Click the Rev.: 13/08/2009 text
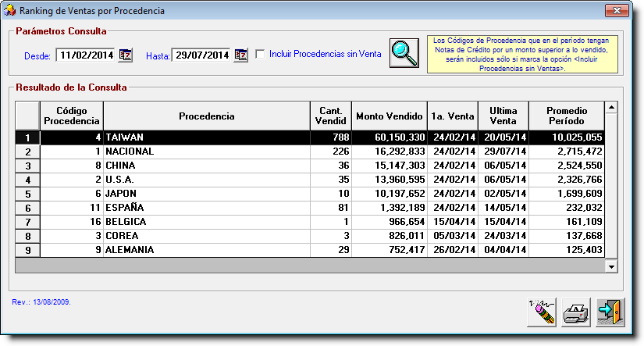This screenshot has width=644, height=346. point(41,302)
